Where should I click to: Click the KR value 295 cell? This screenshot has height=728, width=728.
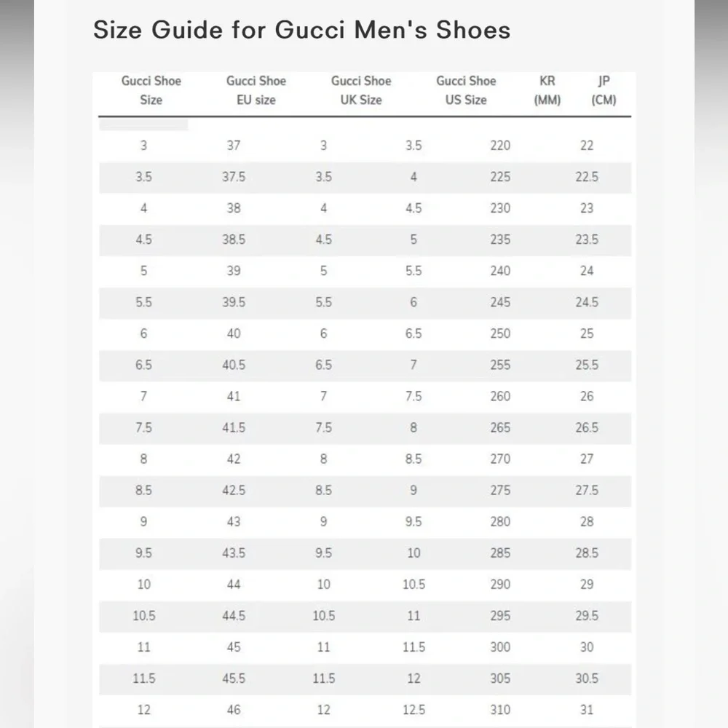coord(500,616)
